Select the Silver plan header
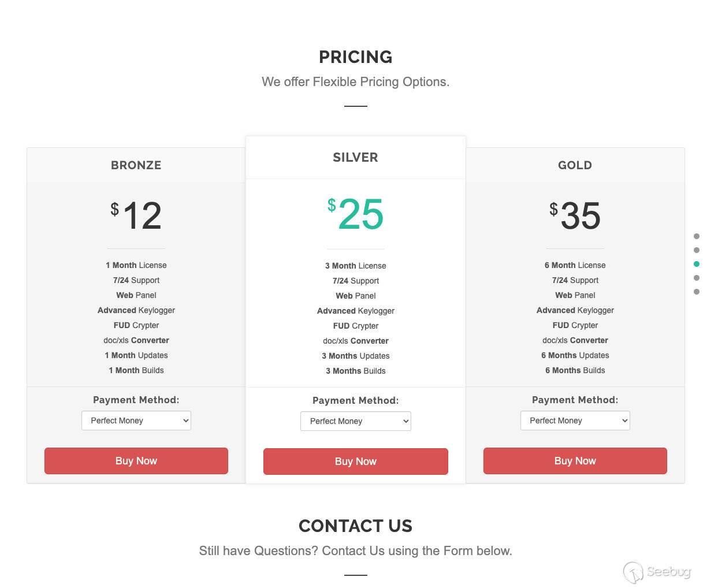 pos(356,158)
